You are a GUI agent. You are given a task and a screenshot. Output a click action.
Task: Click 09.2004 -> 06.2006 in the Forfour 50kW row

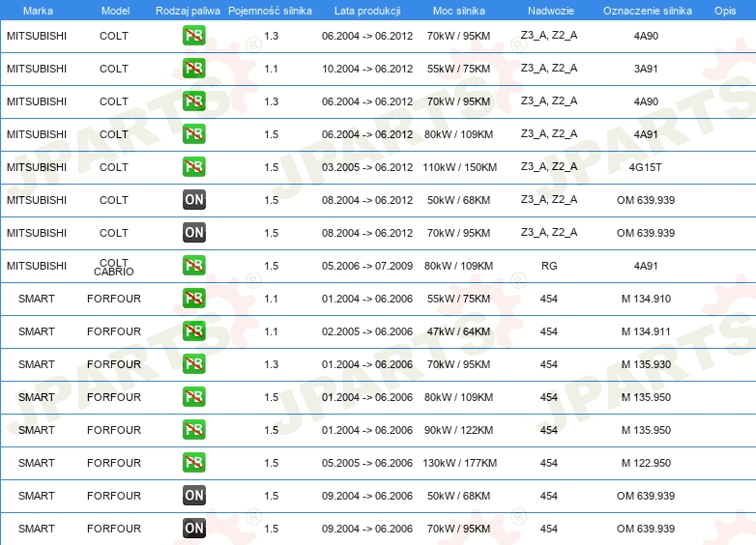tap(367, 496)
